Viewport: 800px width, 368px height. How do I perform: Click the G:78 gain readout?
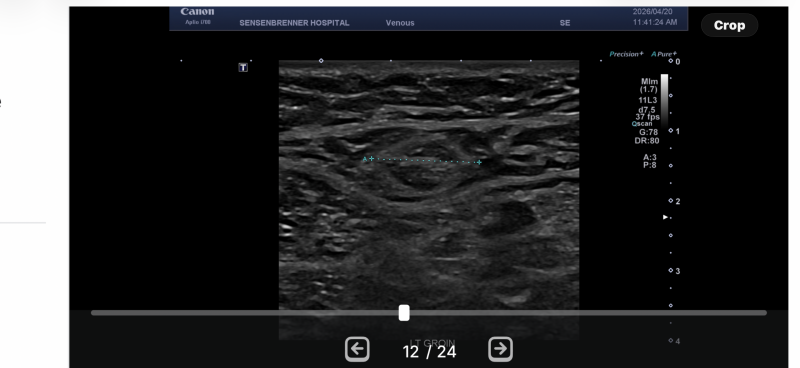click(648, 132)
